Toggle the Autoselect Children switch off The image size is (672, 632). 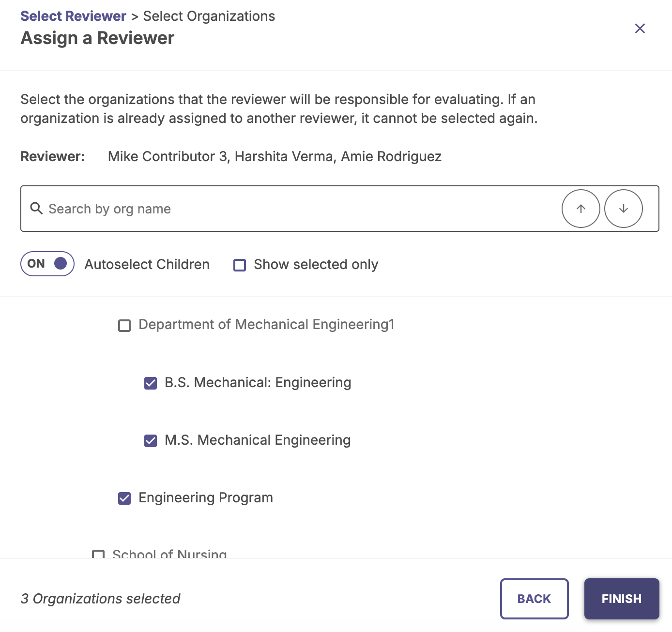47,264
